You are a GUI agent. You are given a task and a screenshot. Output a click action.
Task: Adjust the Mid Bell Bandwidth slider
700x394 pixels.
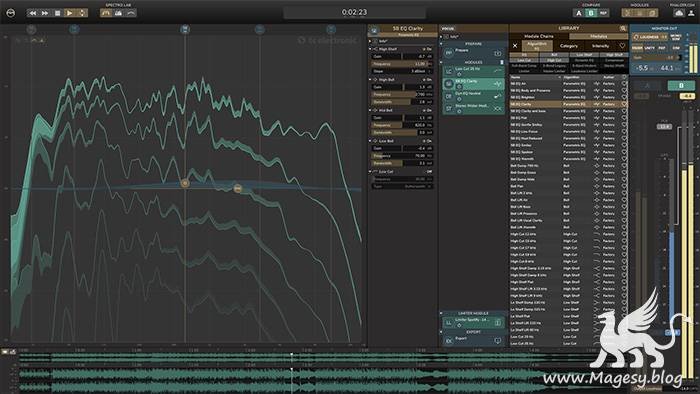tap(402, 133)
